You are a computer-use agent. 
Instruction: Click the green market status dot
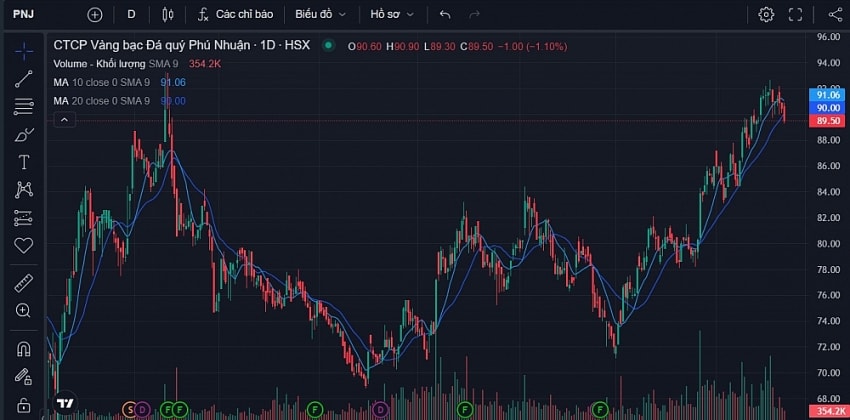[x=329, y=46]
